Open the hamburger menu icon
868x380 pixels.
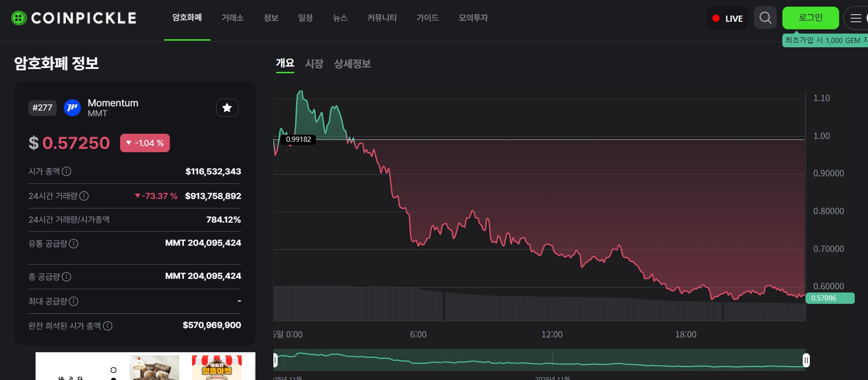tap(855, 18)
